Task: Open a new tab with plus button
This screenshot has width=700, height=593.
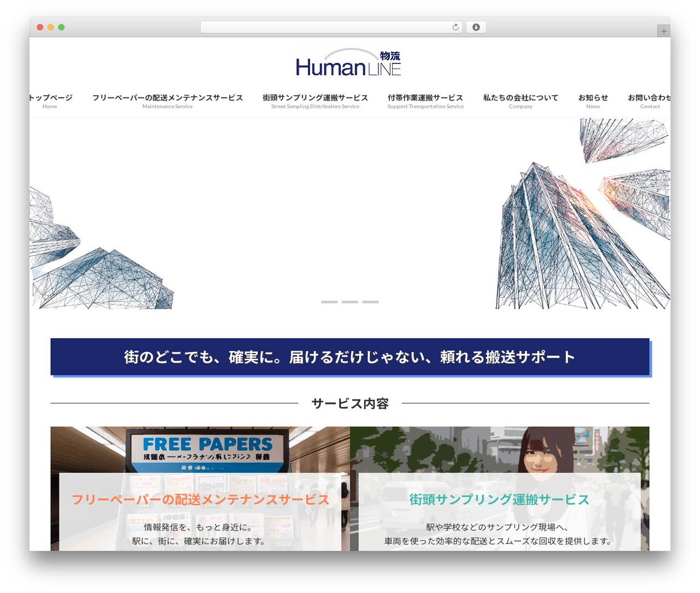Action: pos(663,31)
